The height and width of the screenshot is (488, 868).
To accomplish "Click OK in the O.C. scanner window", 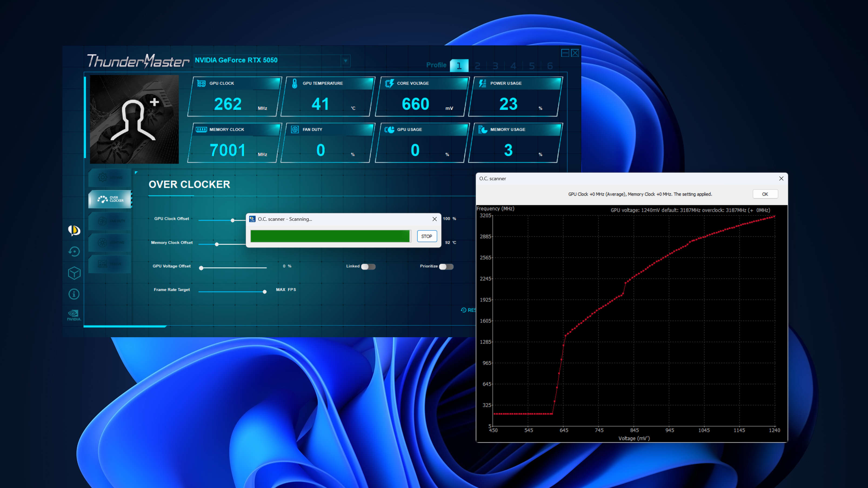I will coord(765,194).
